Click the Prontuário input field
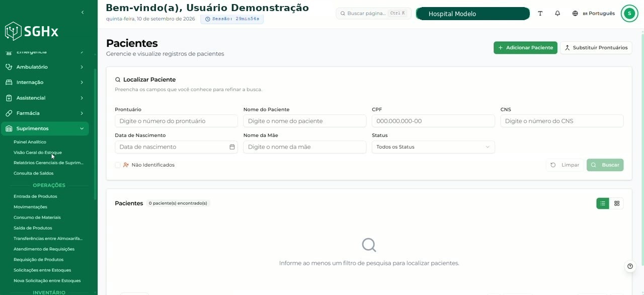Image resolution: width=644 pixels, height=295 pixels. 176,121
